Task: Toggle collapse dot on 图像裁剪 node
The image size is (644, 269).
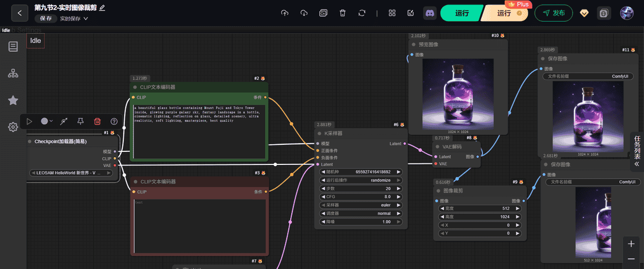Action: click(x=438, y=191)
